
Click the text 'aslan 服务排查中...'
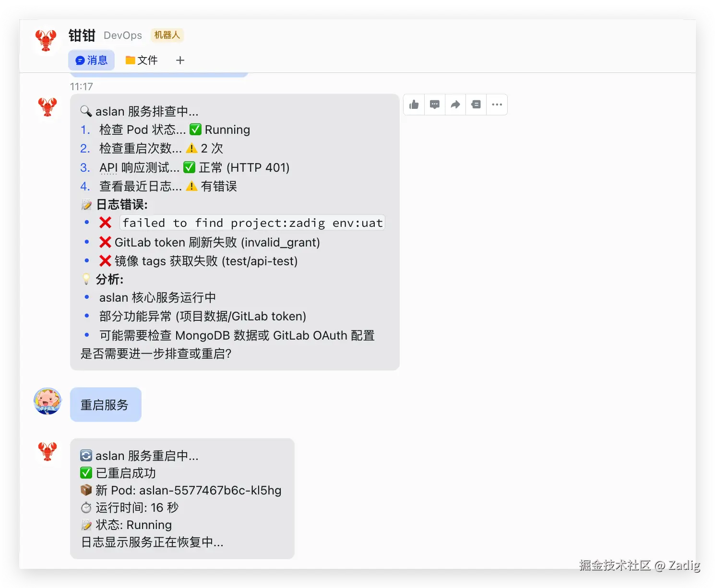(147, 111)
